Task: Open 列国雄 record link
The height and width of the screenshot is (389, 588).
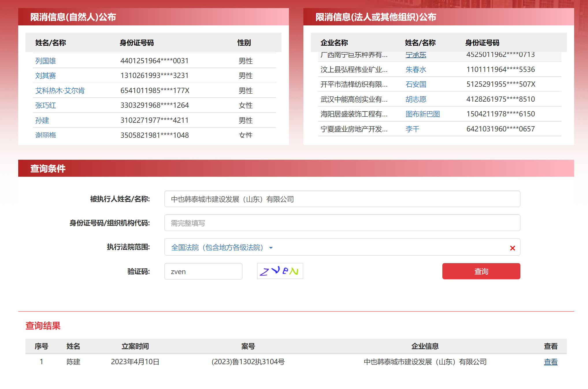Action: pyautogui.click(x=46, y=61)
